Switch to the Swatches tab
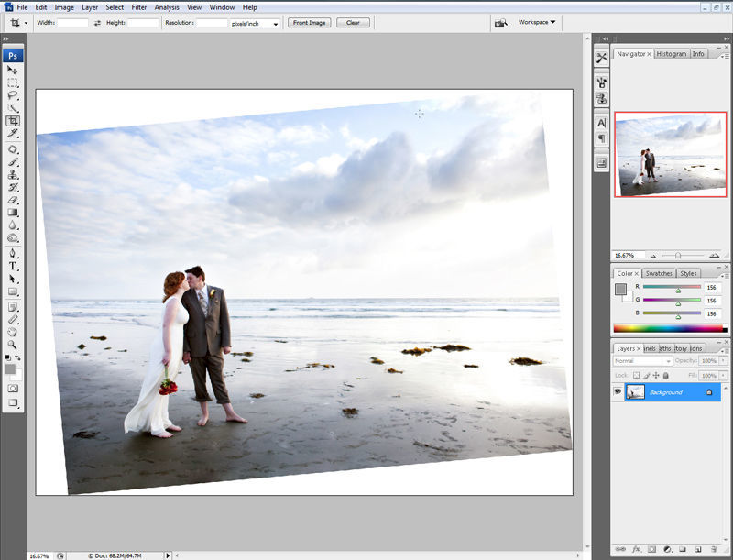 click(x=657, y=273)
